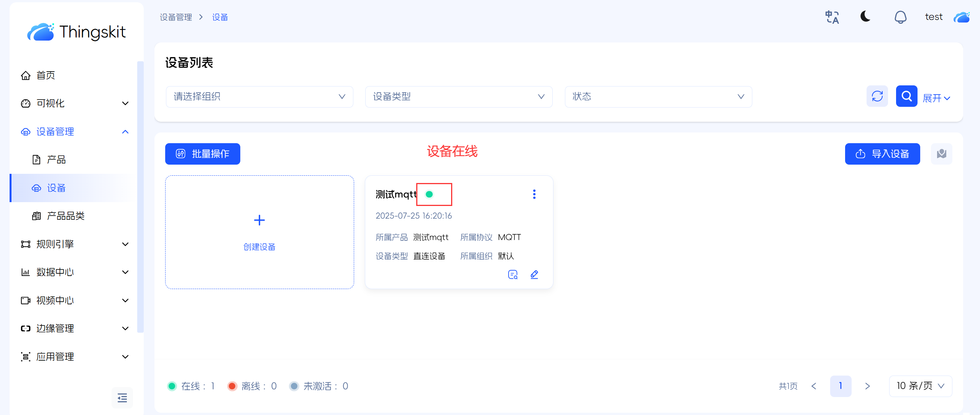Open the 设备类型 dropdown
980x415 pixels.
[458, 96]
